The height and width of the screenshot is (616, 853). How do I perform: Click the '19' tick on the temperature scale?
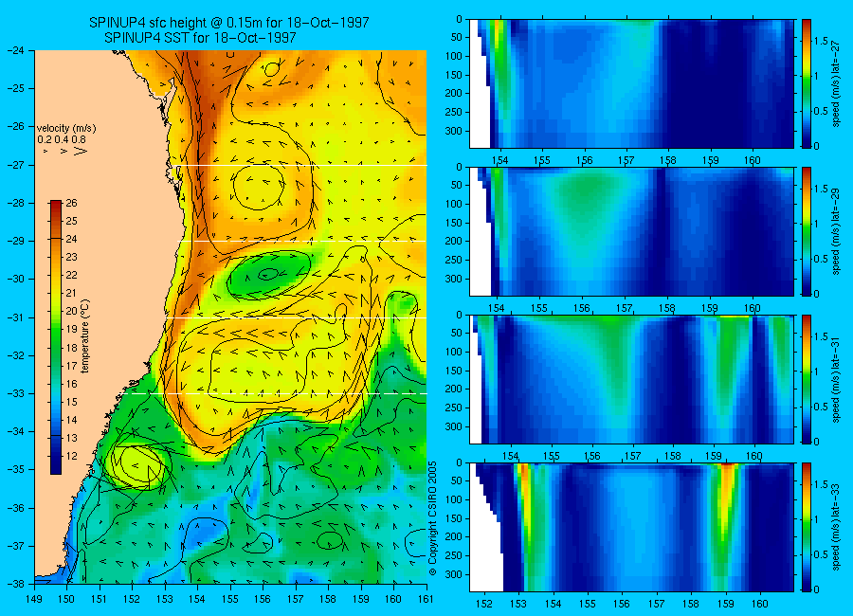click(x=71, y=329)
